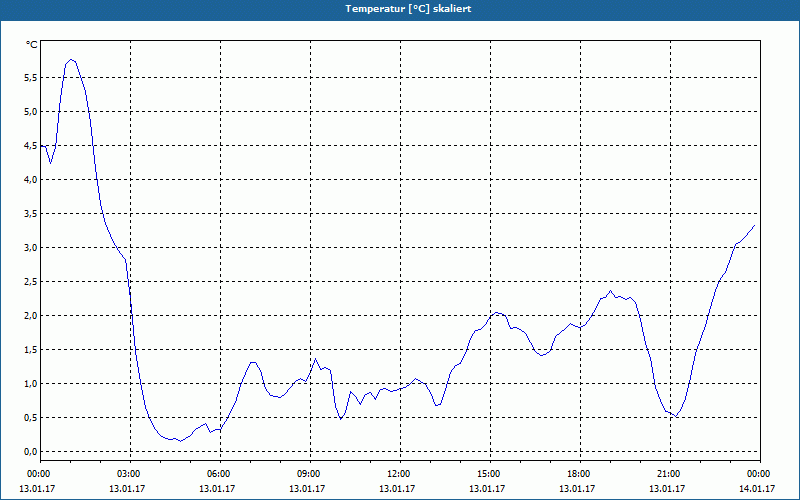
Task: Click the 13.01.17 date under first 00:00
Action: pos(37,489)
